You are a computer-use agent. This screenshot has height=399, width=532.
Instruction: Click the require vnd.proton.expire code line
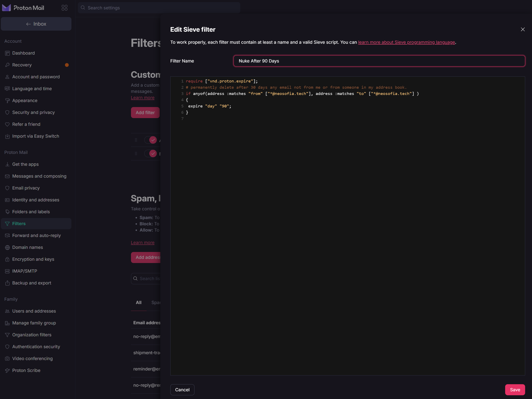coord(222,81)
